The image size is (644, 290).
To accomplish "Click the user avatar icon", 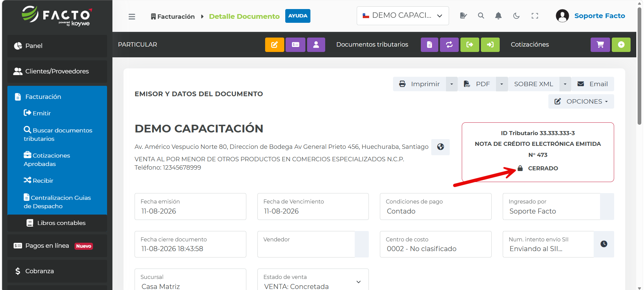I will click(x=562, y=16).
